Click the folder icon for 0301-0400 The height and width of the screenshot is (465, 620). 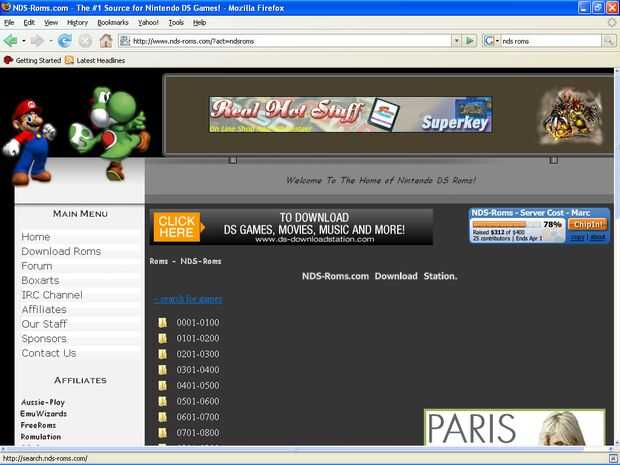coord(163,370)
